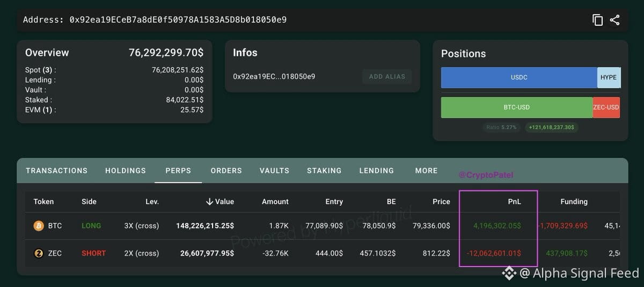644x287 pixels.
Task: Open the TRANSACTIONS tab
Action: (56, 170)
